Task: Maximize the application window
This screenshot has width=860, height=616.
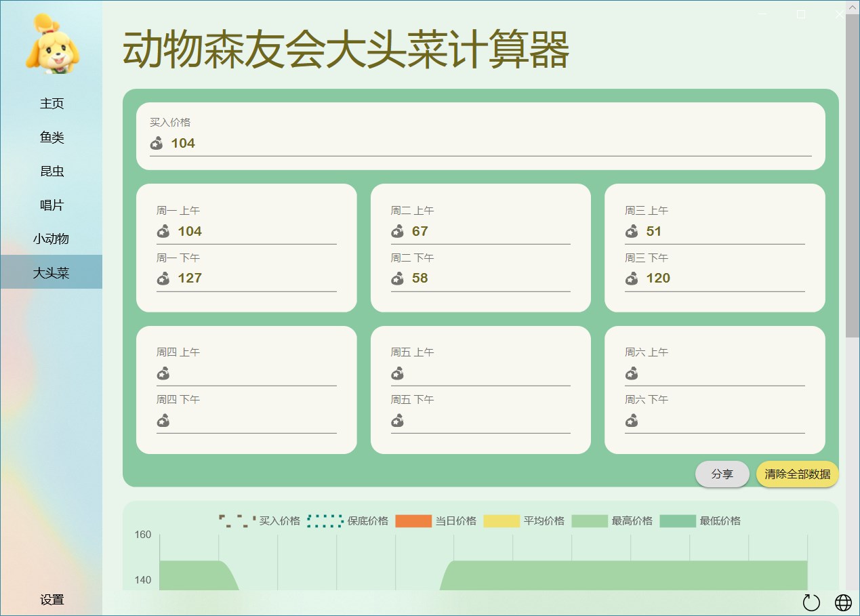Action: (x=801, y=14)
